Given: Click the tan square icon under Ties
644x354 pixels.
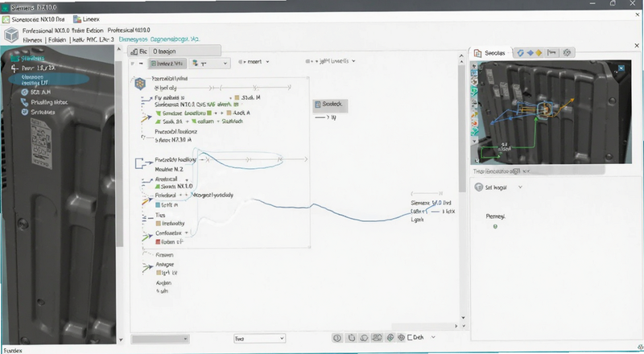Looking at the screenshot, I should [x=159, y=224].
